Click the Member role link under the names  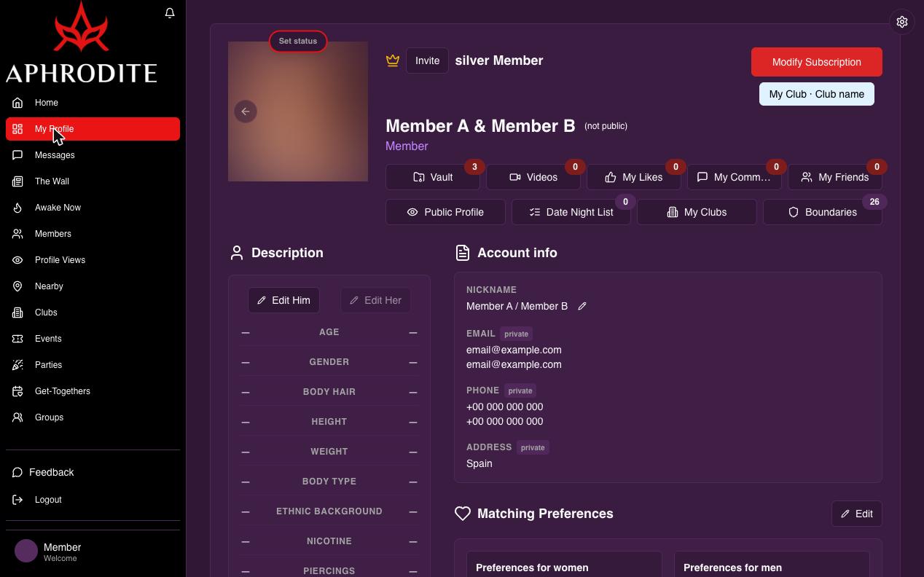point(407,146)
